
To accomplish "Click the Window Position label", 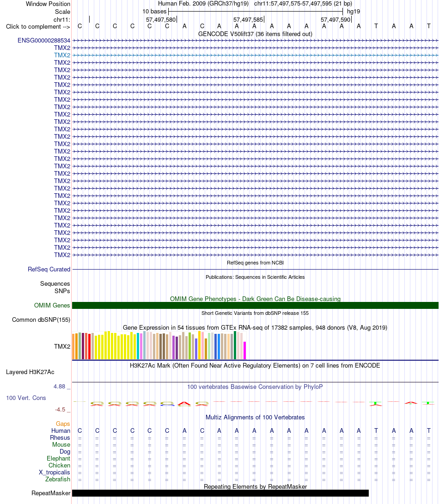I will point(48,4).
